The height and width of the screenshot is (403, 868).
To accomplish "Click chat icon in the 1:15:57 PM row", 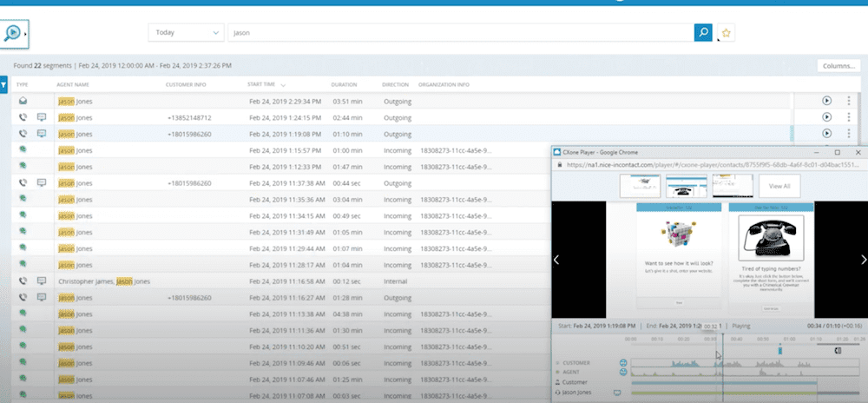I will point(23,149).
